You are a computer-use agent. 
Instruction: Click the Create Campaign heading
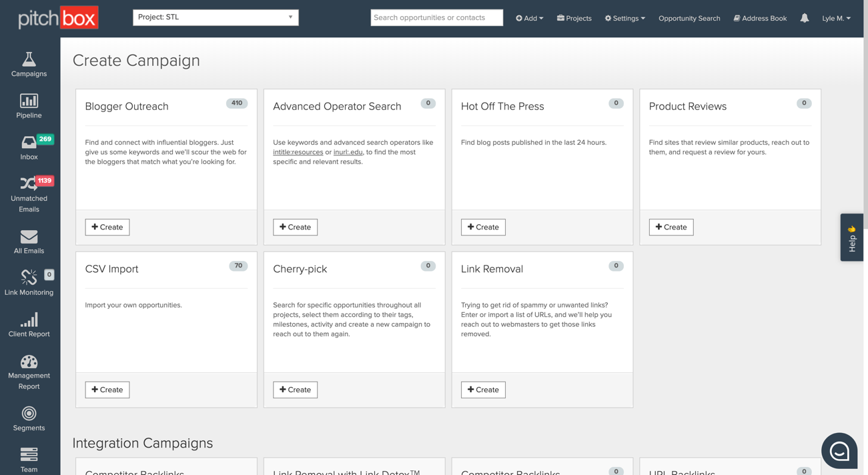coord(136,60)
